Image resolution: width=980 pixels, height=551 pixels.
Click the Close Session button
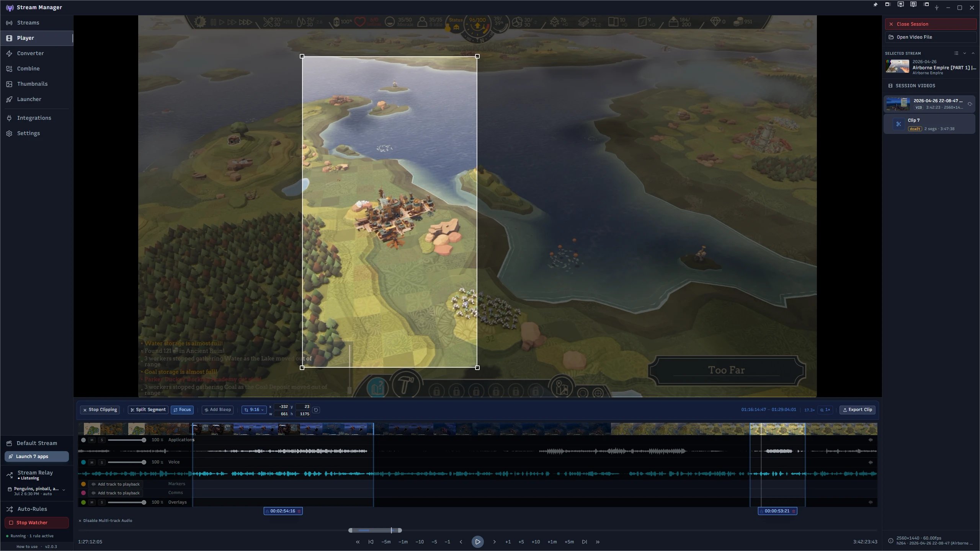click(x=930, y=24)
